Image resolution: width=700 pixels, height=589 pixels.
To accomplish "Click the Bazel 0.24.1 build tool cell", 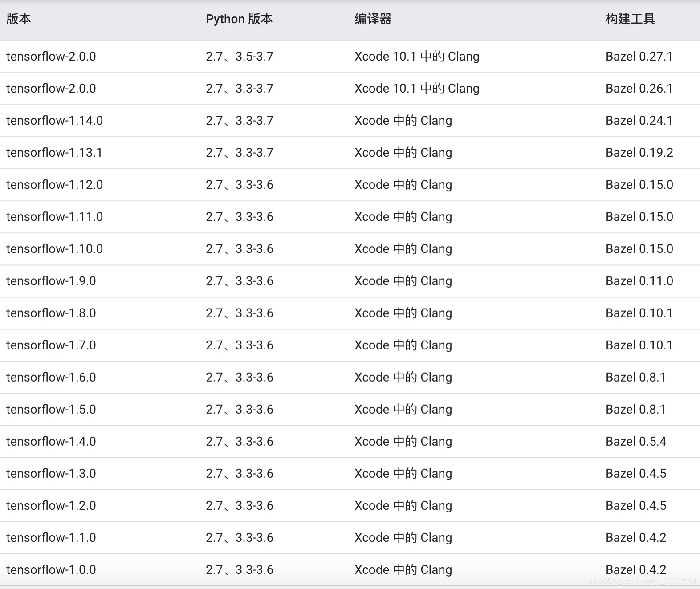I will pyautogui.click(x=639, y=121).
